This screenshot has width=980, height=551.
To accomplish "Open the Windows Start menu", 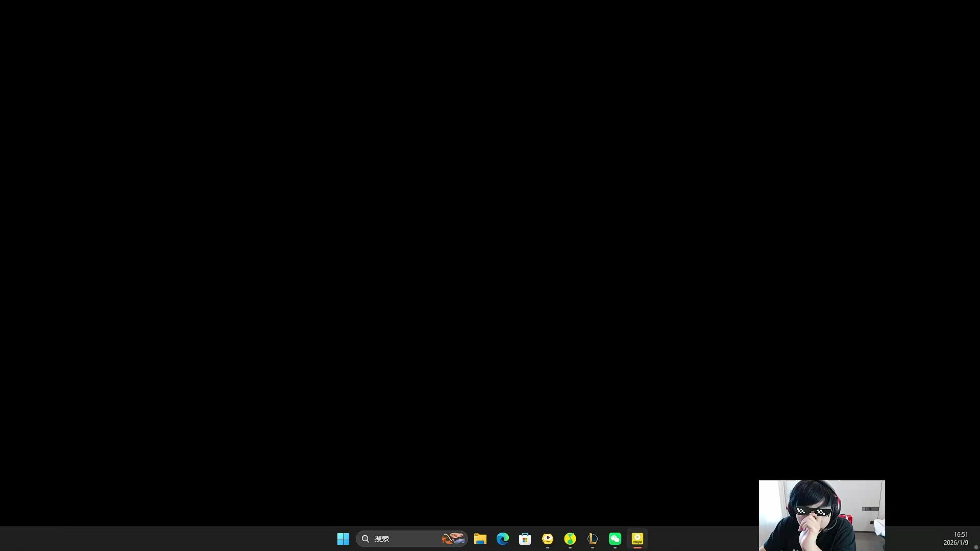I will pos(343,539).
